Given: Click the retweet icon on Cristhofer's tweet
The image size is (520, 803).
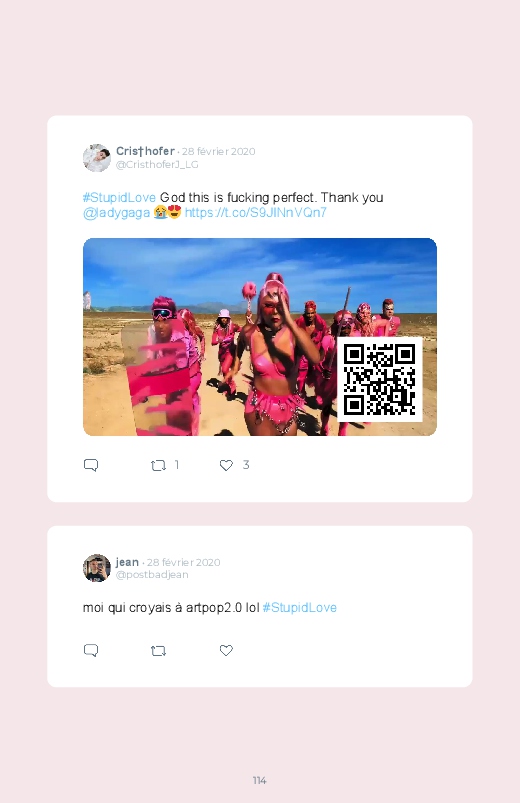Looking at the screenshot, I should [x=158, y=466].
